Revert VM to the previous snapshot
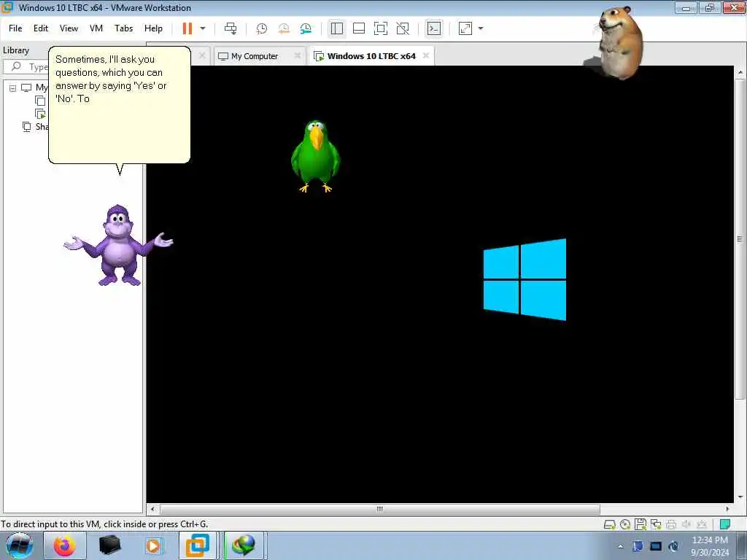Viewport: 747px width, 560px height. click(284, 28)
